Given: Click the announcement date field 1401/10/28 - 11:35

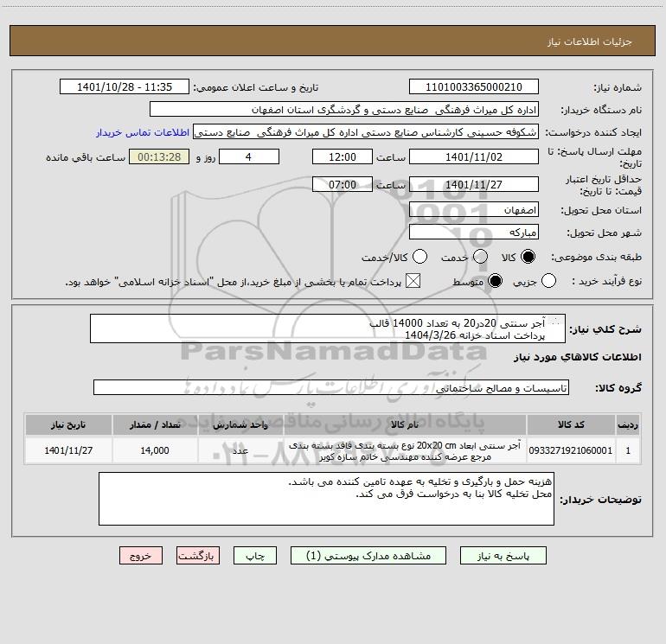Looking at the screenshot, I should [x=125, y=86].
